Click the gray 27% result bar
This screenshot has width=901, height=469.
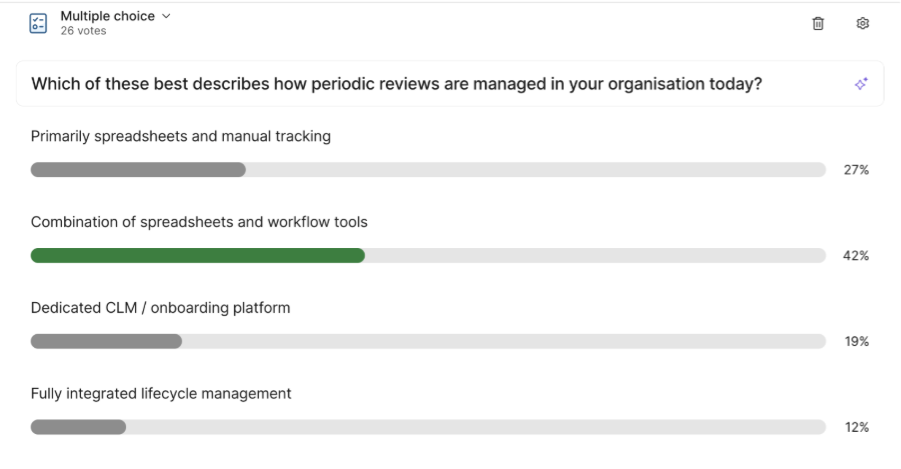138,170
